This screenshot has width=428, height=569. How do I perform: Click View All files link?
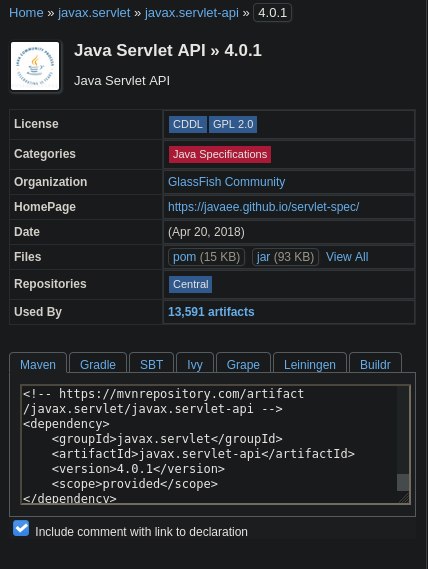[347, 257]
